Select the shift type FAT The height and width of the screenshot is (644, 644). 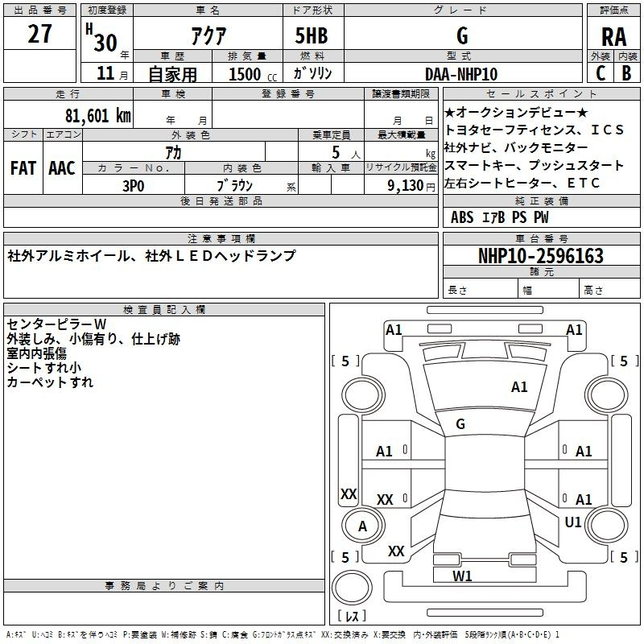click(x=23, y=168)
